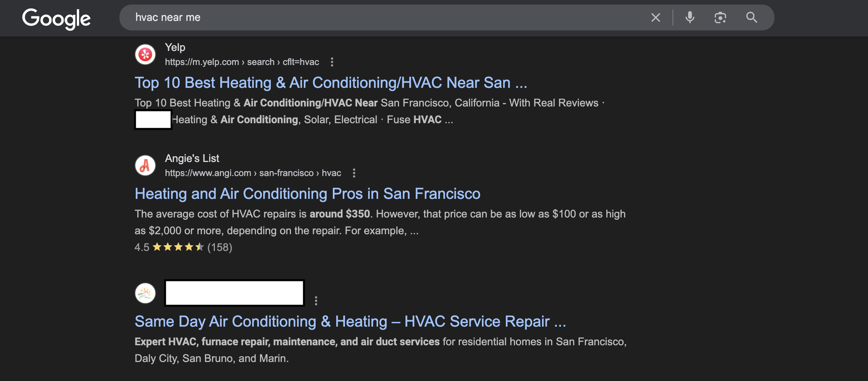Viewport: 868px width, 381px height.
Task: Click the redacted text box in the Yelp snippet
Action: [x=153, y=119]
